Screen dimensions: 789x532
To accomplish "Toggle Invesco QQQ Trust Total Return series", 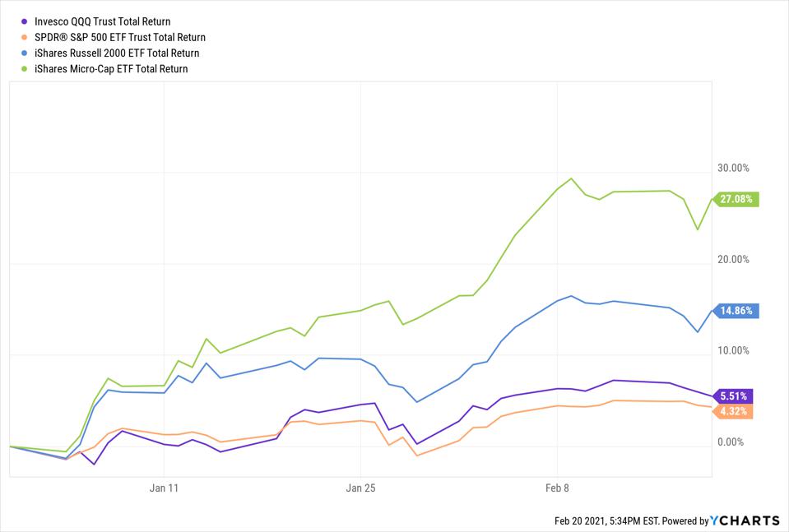I will [103, 21].
